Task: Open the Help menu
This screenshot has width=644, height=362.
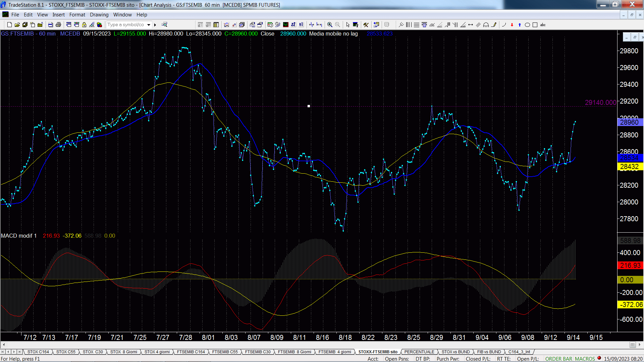Action: [x=142, y=15]
